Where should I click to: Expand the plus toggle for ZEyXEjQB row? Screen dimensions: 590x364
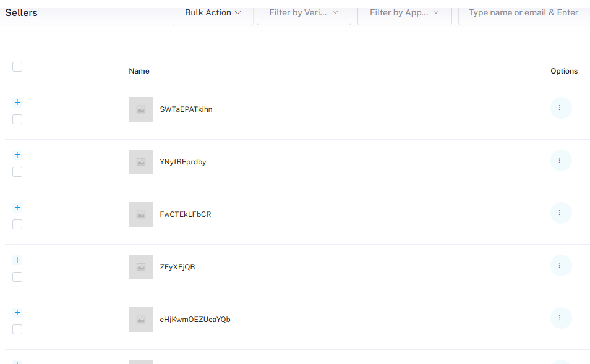(x=17, y=260)
